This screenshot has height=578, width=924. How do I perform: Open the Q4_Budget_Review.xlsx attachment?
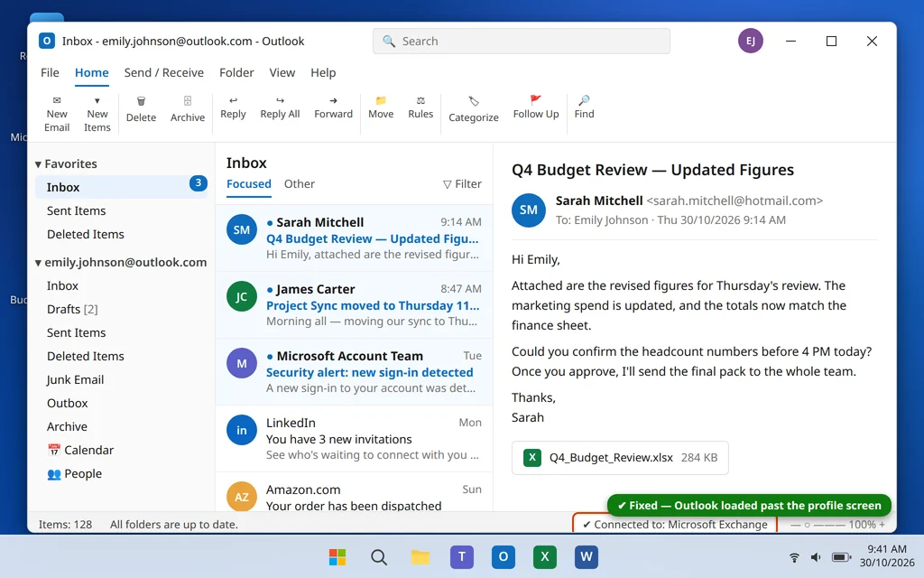tap(620, 458)
